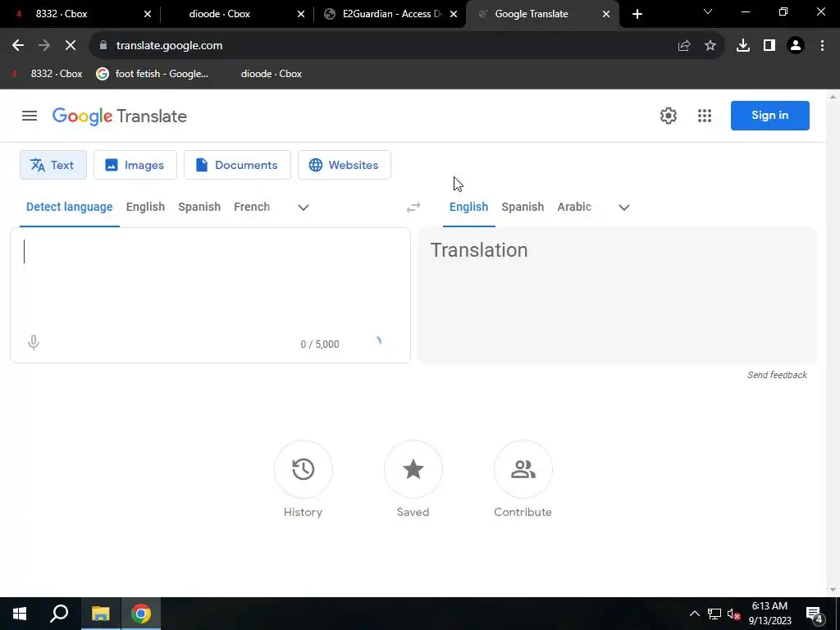
Task: Show hidden system tray icons
Action: (x=694, y=614)
